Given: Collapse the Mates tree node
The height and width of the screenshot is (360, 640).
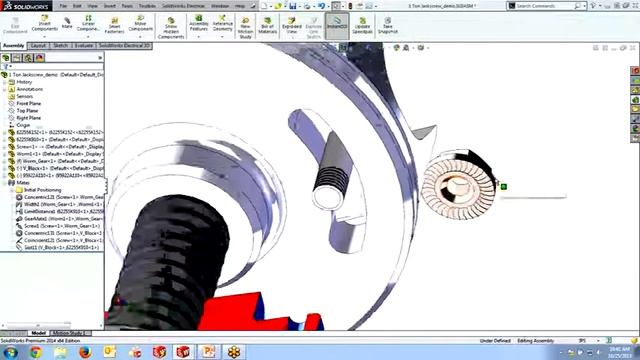Looking at the screenshot, I should coord(4,183).
